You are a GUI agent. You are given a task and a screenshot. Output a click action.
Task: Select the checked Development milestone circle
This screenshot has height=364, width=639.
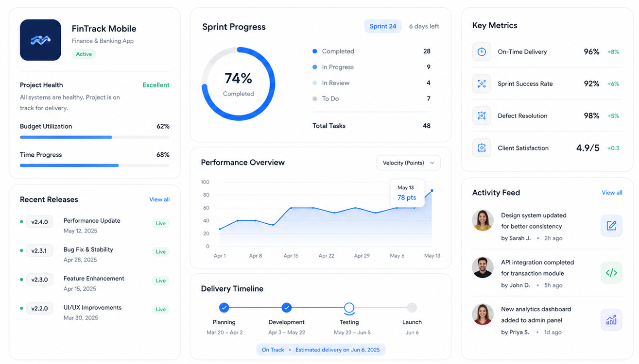pos(287,307)
